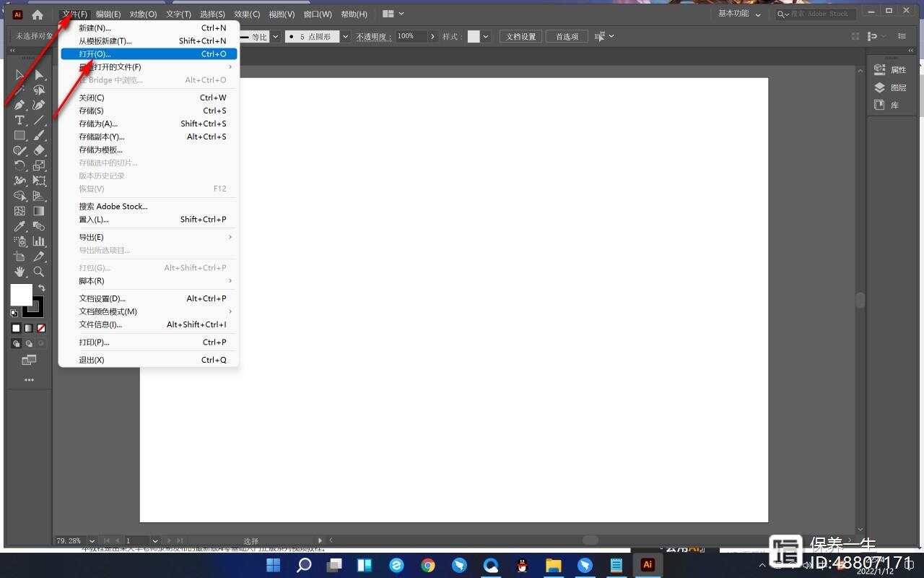Select the Lasso tool
This screenshot has height=578, width=924.
coord(39,90)
